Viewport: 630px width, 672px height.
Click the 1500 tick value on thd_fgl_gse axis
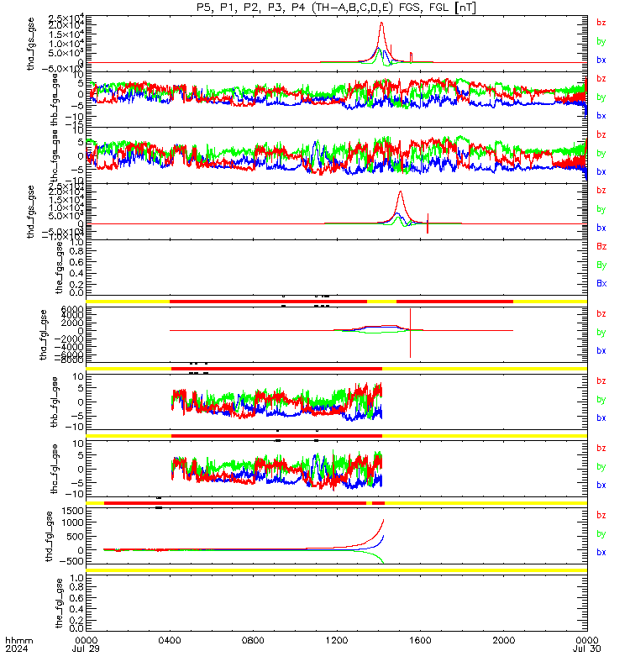click(72, 512)
